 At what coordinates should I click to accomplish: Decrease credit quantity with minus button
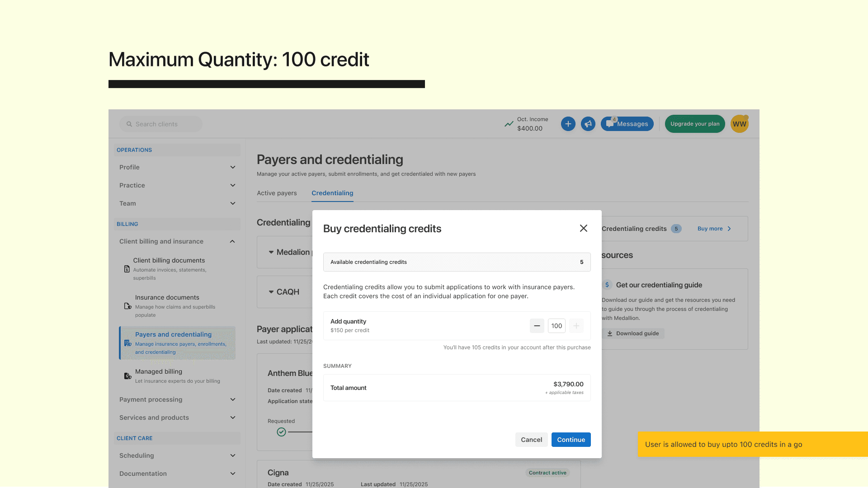coord(537,326)
